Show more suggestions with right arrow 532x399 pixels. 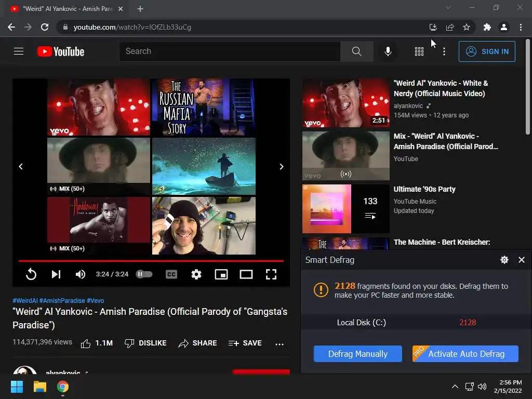(x=281, y=167)
